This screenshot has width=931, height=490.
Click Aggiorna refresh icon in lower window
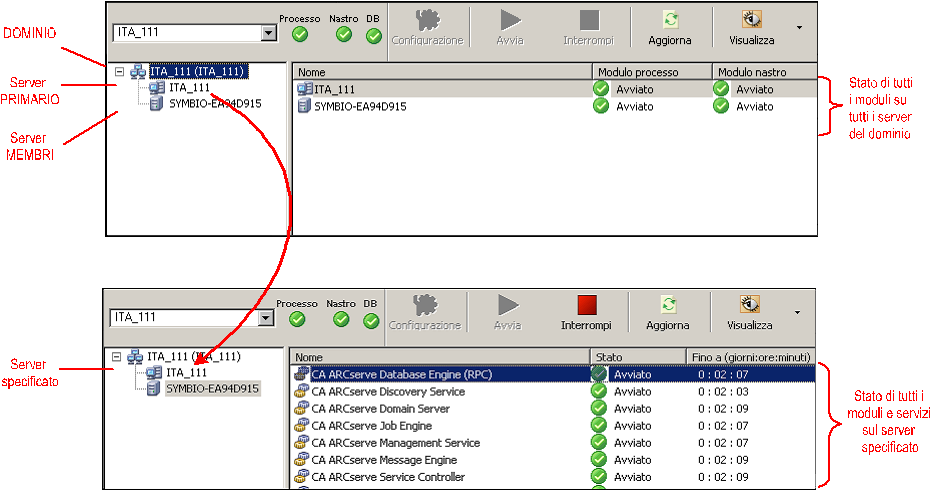669,305
